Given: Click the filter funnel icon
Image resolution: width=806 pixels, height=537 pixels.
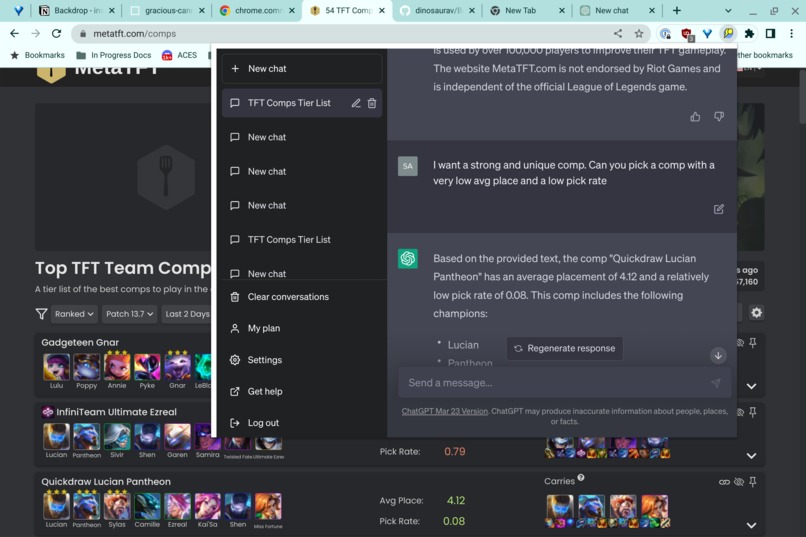Looking at the screenshot, I should (41, 313).
